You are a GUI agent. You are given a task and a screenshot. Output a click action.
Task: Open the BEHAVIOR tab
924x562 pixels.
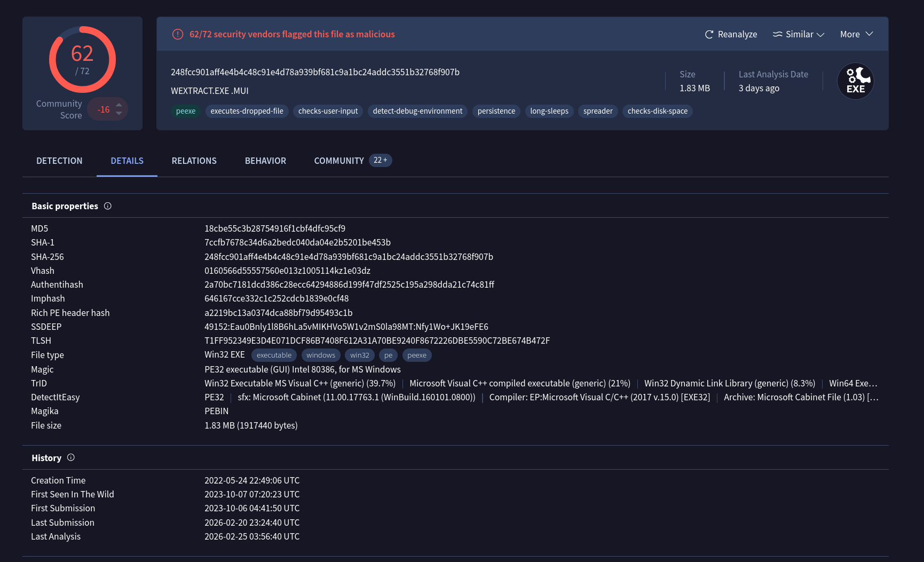tap(265, 161)
